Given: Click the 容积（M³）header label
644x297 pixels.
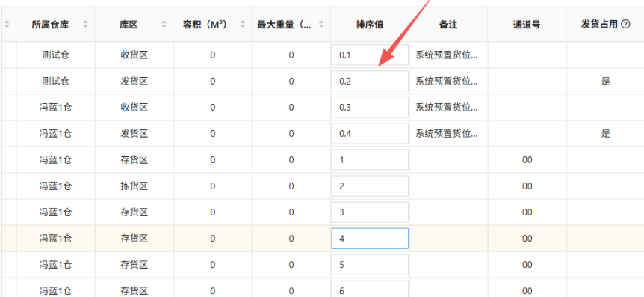Looking at the screenshot, I should 205,25.
